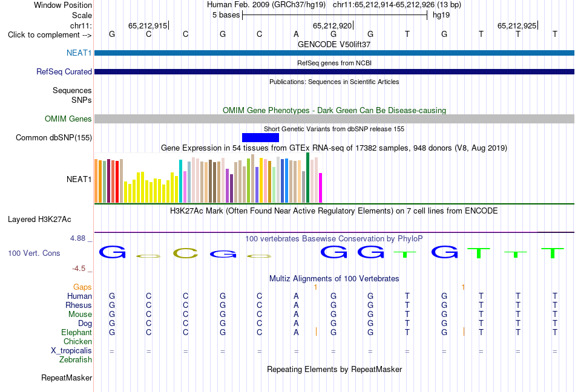The width and height of the screenshot is (575, 392).
Task: Click 'Publications: Sequences in Scientific Articles' title
Action: (334, 82)
